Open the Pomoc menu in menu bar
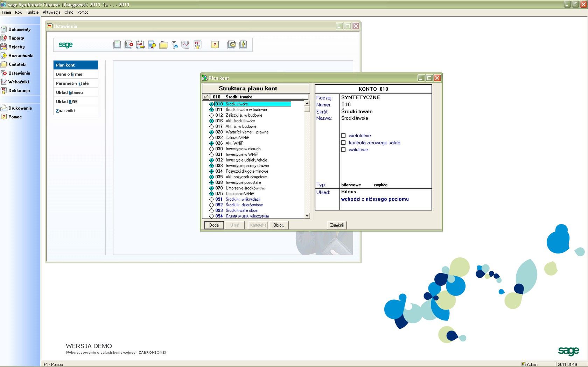588x367 pixels. tap(83, 12)
